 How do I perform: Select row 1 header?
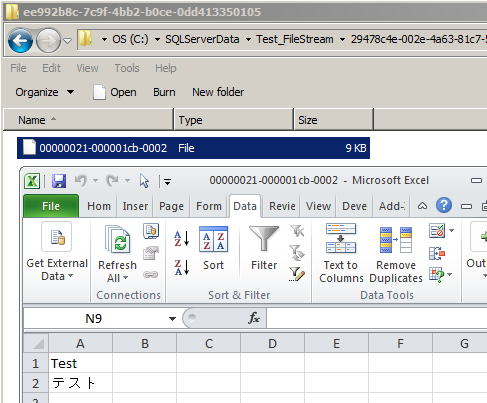click(36, 363)
